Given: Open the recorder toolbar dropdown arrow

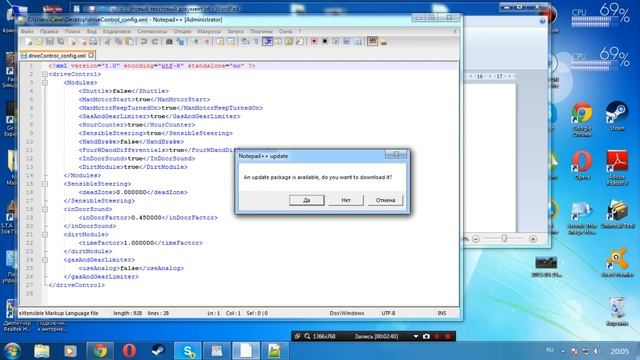Looking at the screenshot, I should tap(416, 336).
